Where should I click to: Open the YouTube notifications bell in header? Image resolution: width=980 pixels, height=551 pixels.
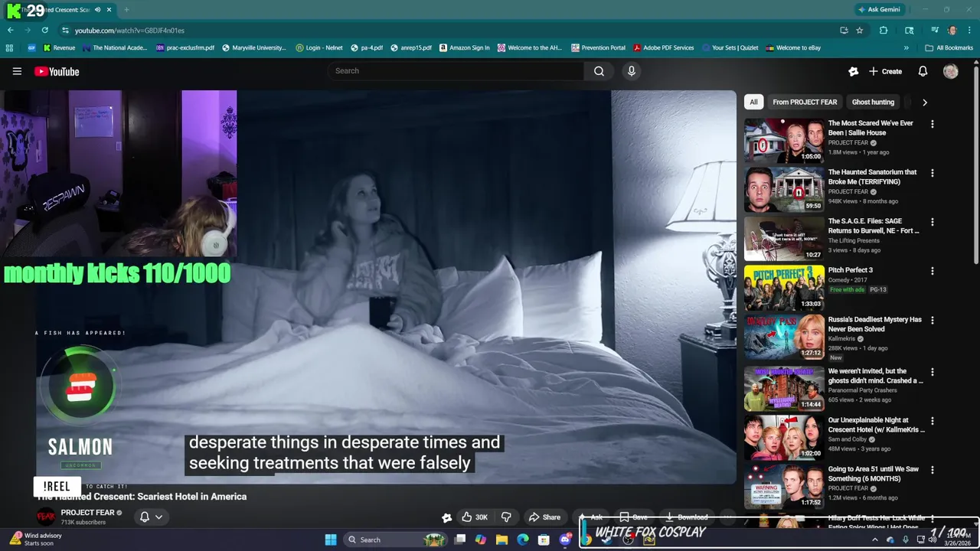point(923,71)
